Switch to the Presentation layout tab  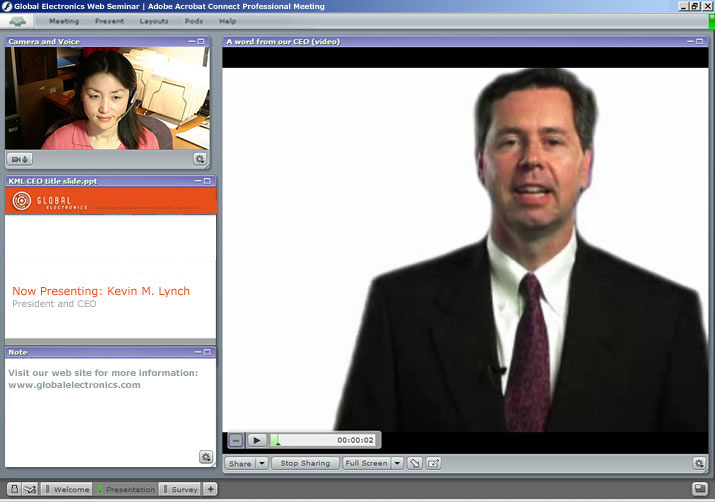[126, 489]
